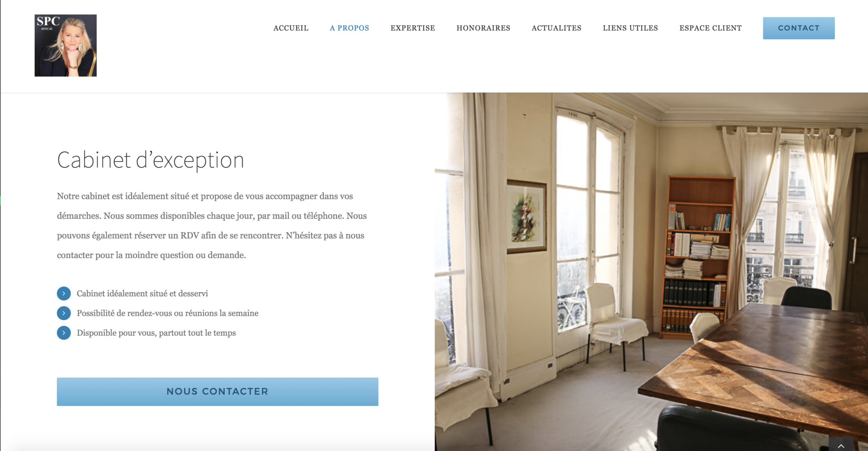Click chevron icon beside 'Disponible pour vous'
This screenshot has height=451, width=868.
point(64,333)
